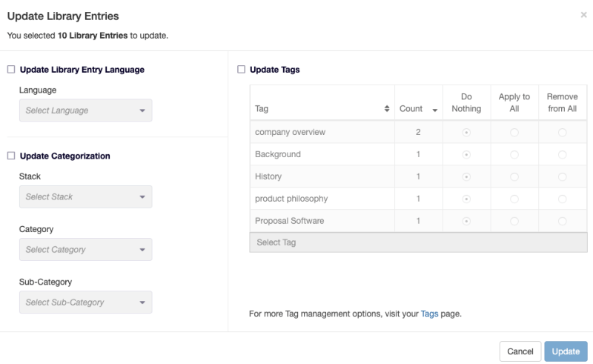
Task: Expand the Select Sub-Category dropdown
Action: [85, 302]
